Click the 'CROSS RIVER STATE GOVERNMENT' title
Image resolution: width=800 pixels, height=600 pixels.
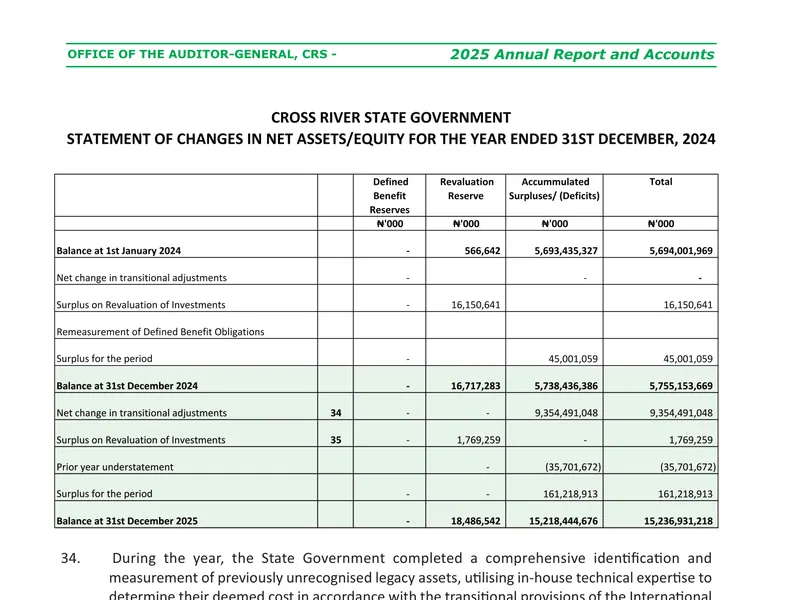391,118
